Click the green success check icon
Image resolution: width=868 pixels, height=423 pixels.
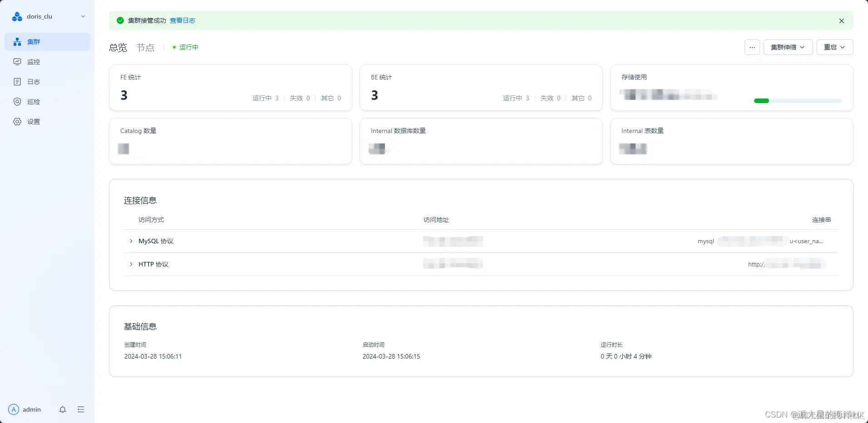(x=120, y=20)
